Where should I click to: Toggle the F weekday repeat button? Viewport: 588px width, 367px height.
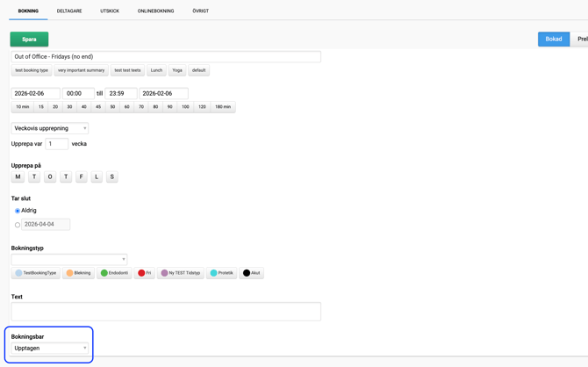(x=82, y=176)
